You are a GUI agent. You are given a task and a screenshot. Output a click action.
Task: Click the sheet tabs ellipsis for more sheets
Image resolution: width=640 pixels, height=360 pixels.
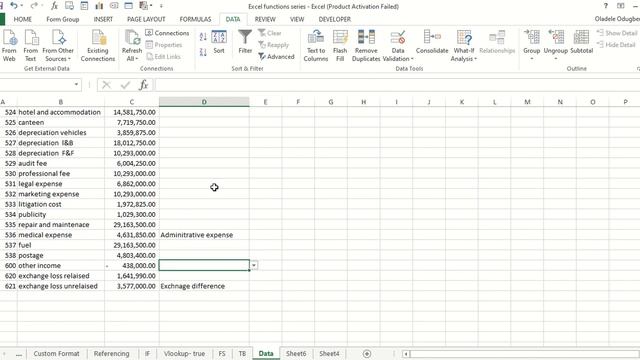tap(19, 354)
